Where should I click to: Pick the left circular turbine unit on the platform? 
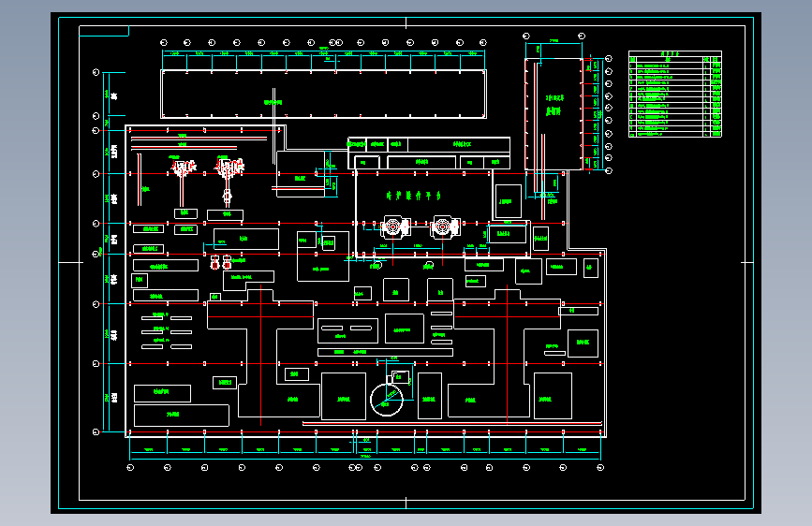coord(395,226)
